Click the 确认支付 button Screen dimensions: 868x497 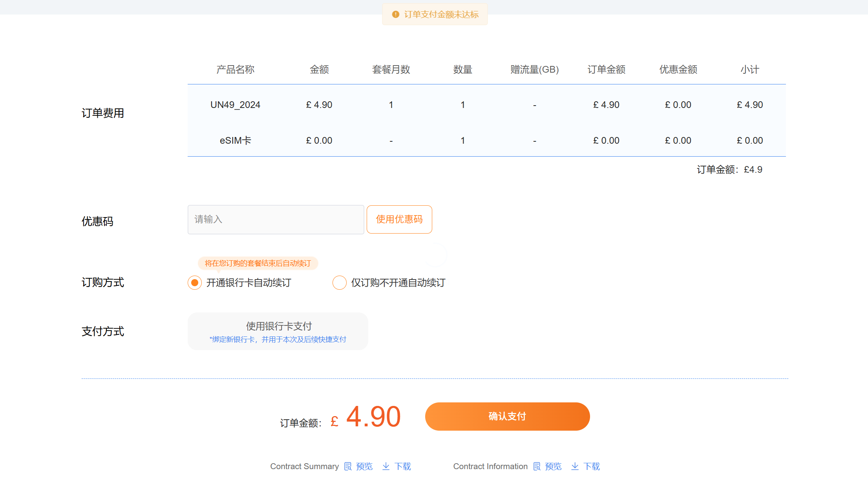[x=507, y=417]
